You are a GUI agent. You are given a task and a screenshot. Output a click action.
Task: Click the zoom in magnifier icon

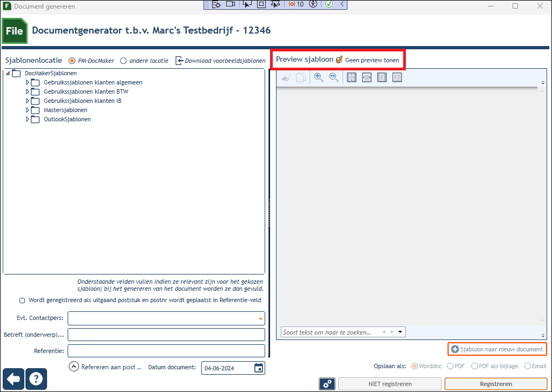pyautogui.click(x=319, y=77)
